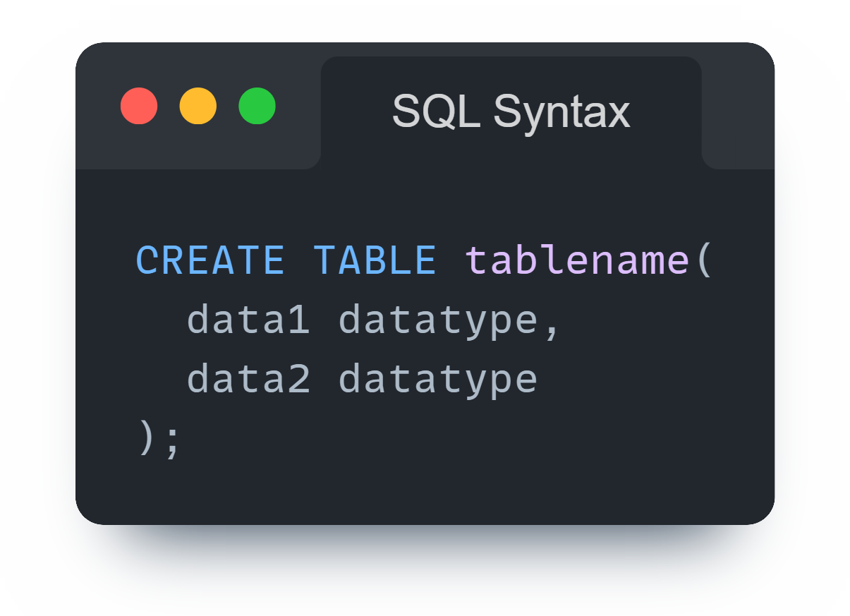Click the CREATE keyword
Screen dimensions: 850x616
tap(210, 260)
